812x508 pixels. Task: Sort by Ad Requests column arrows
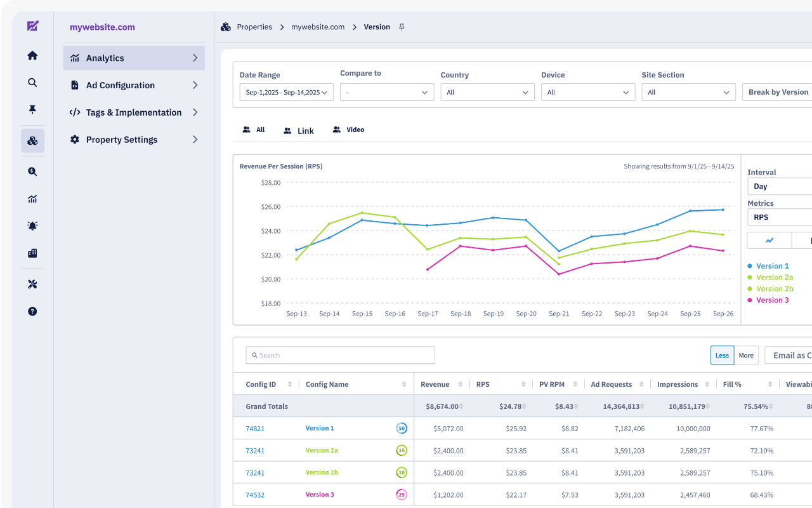(x=641, y=384)
